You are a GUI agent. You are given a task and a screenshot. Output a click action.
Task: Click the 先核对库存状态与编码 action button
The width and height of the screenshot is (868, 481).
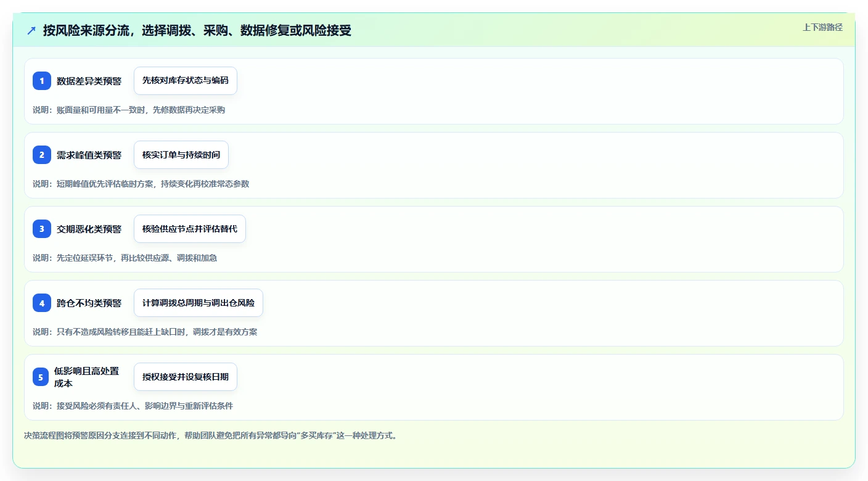pyautogui.click(x=186, y=81)
